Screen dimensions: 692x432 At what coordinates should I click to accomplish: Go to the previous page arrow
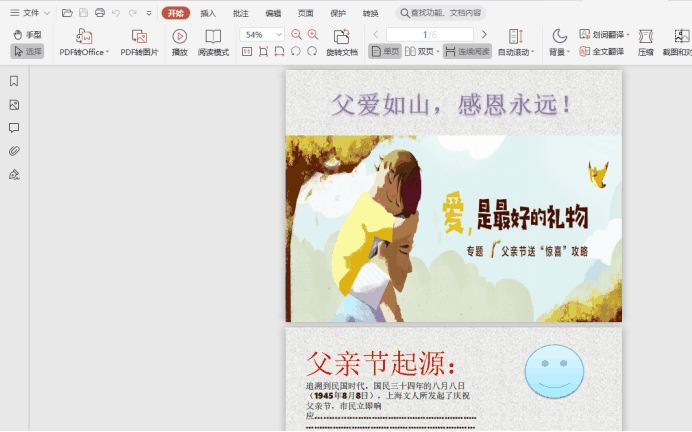click(376, 34)
